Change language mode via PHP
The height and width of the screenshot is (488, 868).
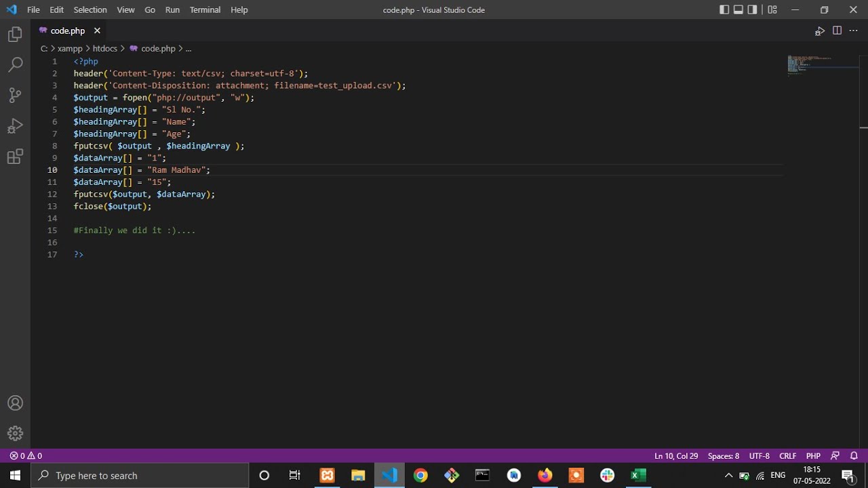point(813,456)
